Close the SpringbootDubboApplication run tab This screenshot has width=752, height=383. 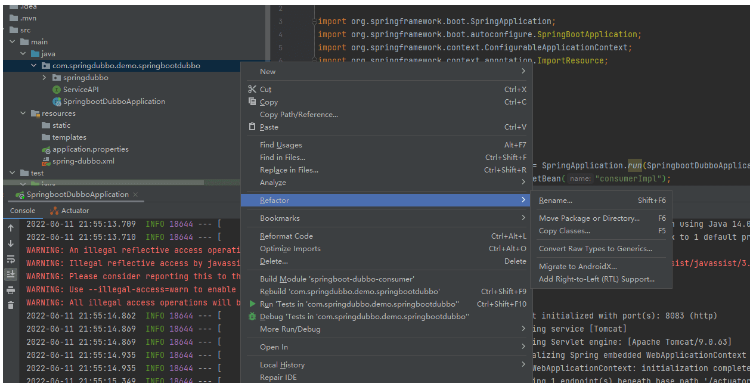click(x=135, y=195)
